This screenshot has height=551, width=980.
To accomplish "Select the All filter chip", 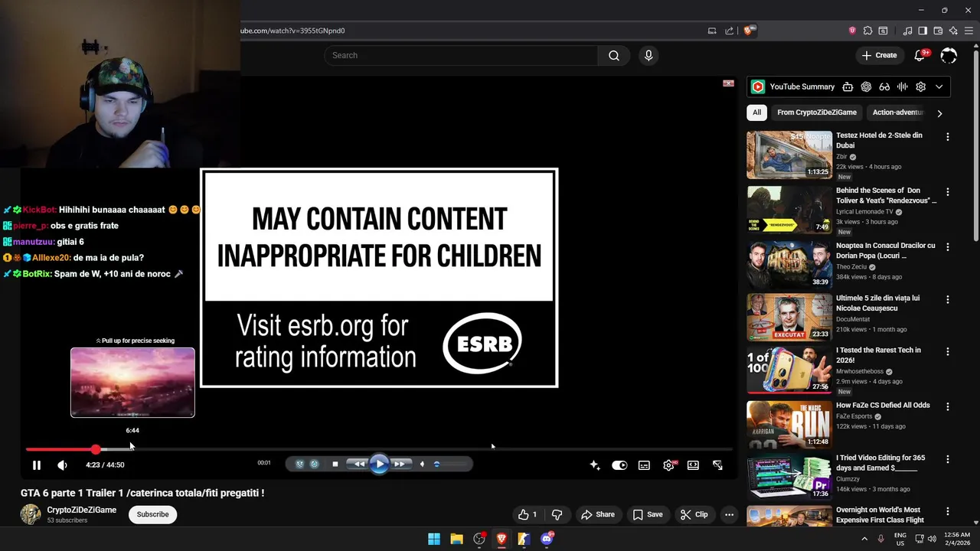I will pyautogui.click(x=756, y=112).
